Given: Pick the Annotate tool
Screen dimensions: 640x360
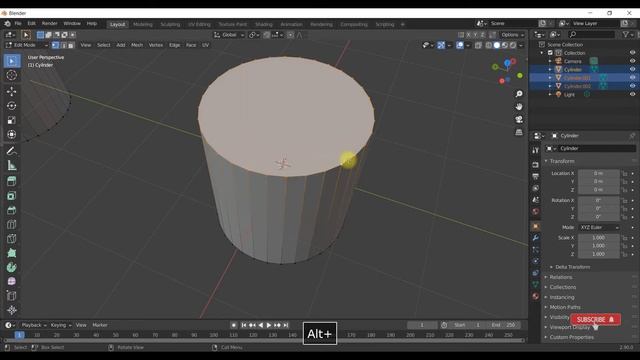Looking at the screenshot, I should tap(12, 151).
